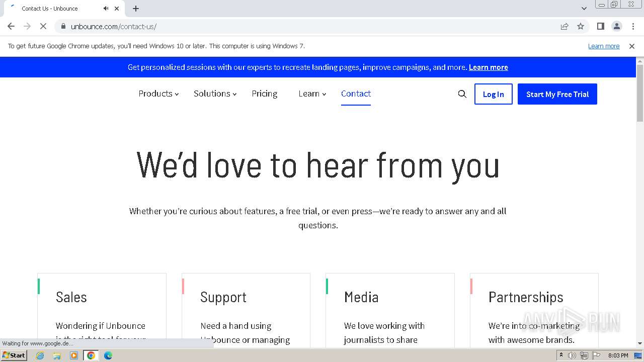This screenshot has height=362, width=644.
Task: Go to the Pricing page
Action: [265, 94]
